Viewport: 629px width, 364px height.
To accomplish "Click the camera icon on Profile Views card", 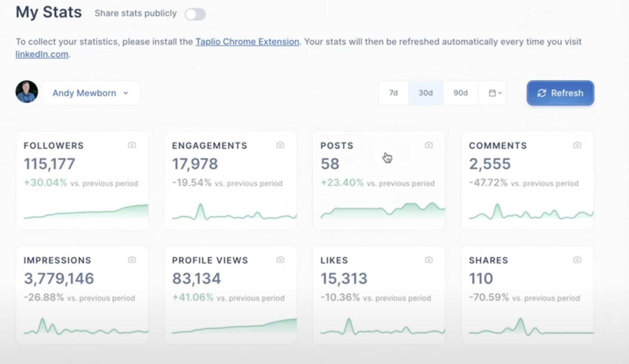I will 280,260.
